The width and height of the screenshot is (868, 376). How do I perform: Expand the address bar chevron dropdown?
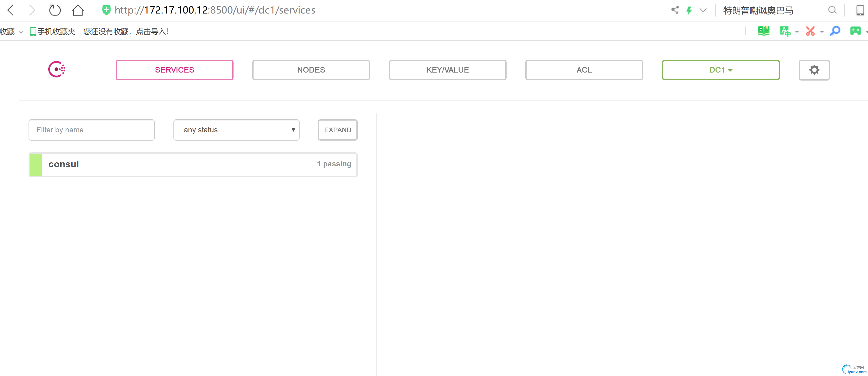(x=703, y=10)
